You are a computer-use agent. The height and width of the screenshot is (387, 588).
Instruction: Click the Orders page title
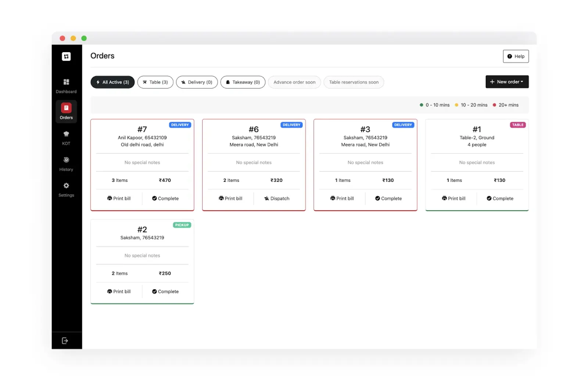[103, 56]
